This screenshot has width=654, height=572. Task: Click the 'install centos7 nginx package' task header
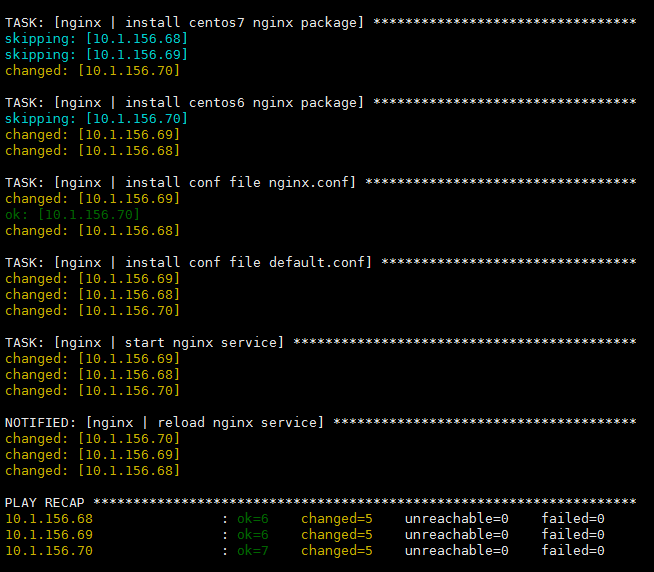[184, 23]
